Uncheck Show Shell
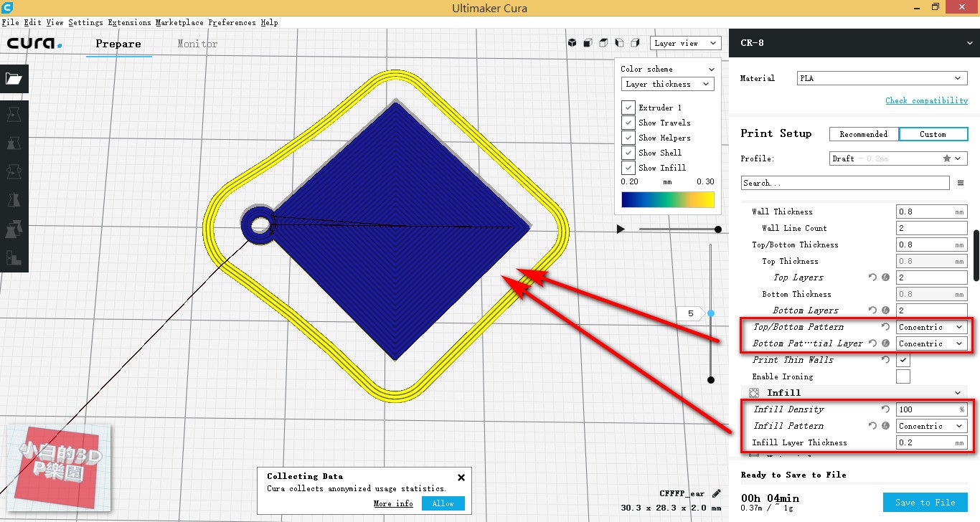 (x=628, y=153)
